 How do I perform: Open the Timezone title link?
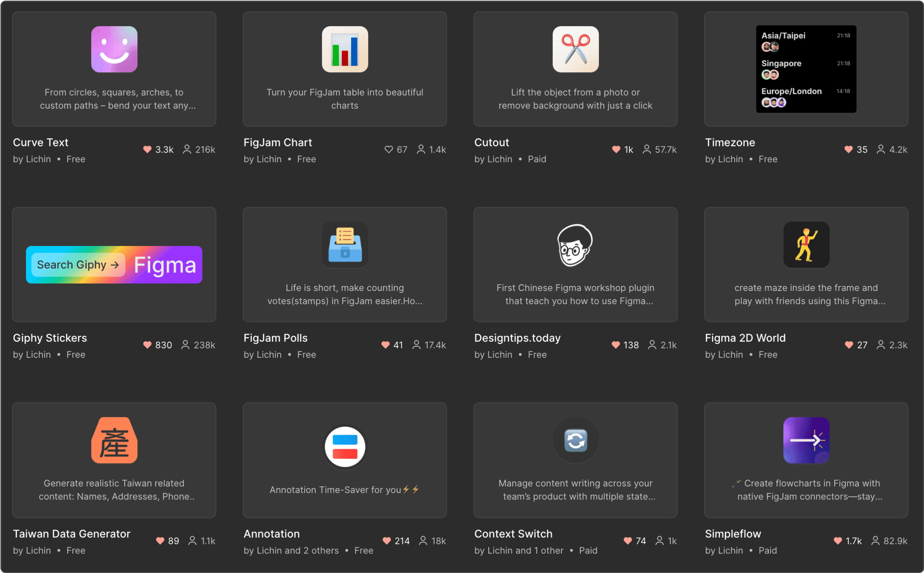(730, 142)
